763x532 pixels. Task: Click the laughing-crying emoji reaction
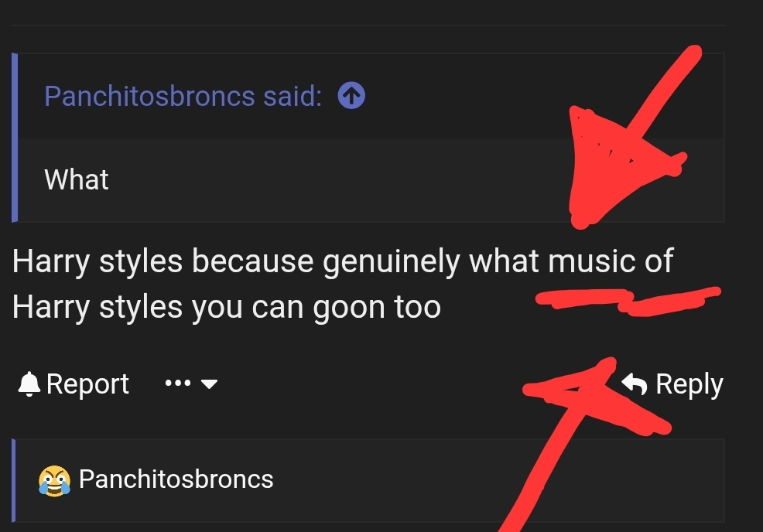tap(53, 480)
